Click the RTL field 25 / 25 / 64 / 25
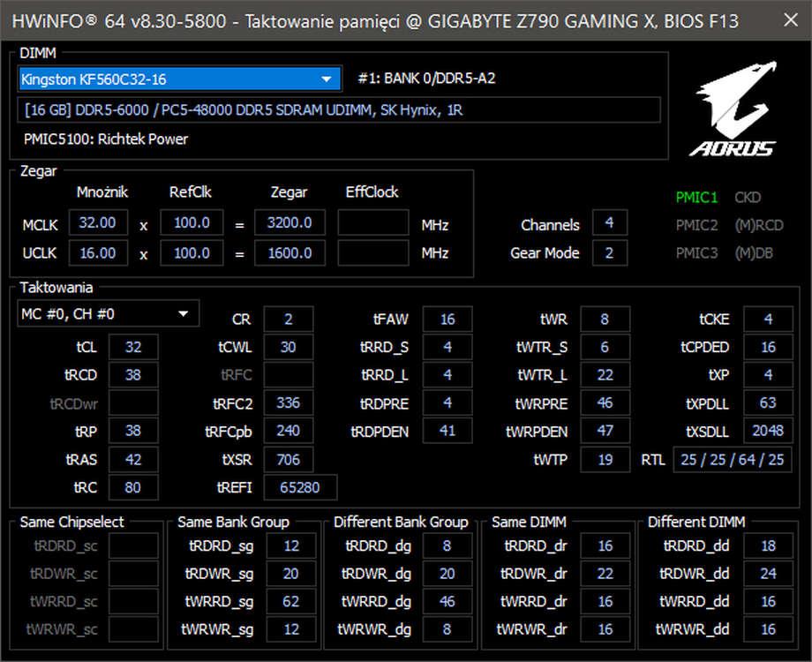Viewport: 812px width, 662px height. (731, 460)
